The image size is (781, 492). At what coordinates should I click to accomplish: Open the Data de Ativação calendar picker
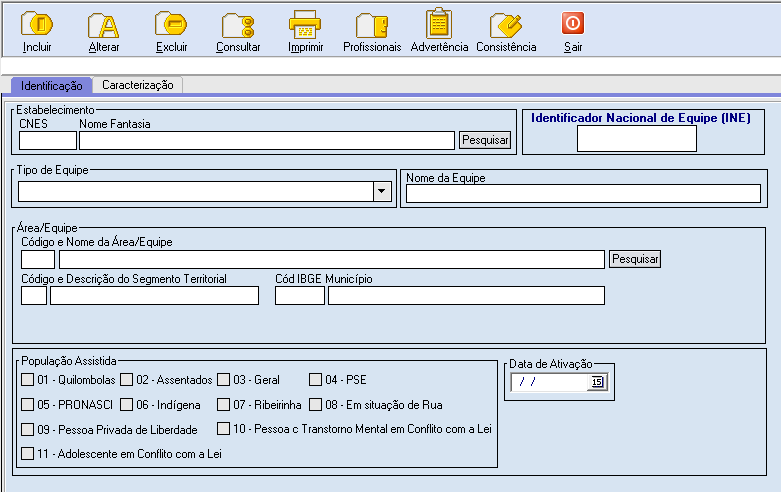click(597, 382)
